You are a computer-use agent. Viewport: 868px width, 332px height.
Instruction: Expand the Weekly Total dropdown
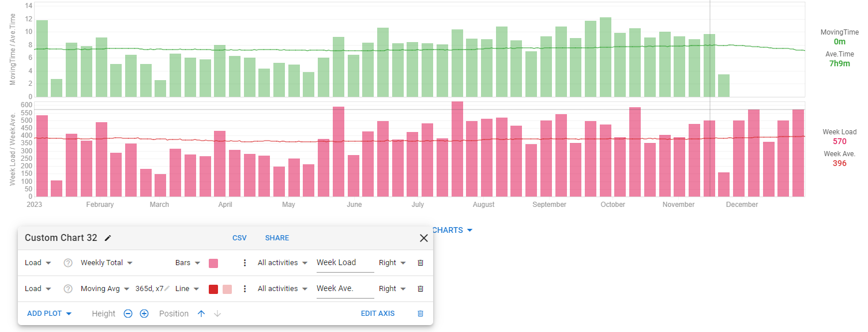[x=107, y=263]
